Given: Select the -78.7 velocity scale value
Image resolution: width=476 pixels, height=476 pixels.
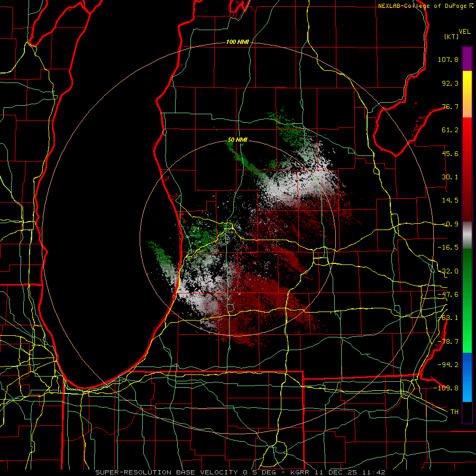Looking at the screenshot, I should pos(448,342).
